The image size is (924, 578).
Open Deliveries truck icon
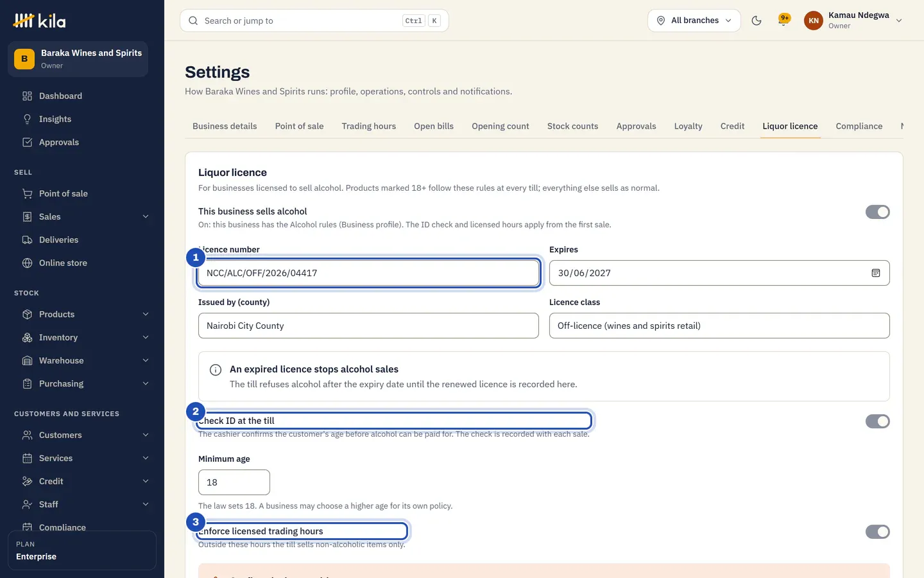(x=27, y=240)
